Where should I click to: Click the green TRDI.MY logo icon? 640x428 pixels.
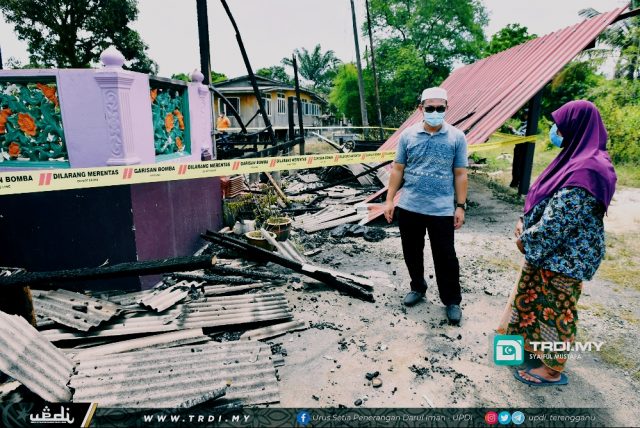coord(508,350)
